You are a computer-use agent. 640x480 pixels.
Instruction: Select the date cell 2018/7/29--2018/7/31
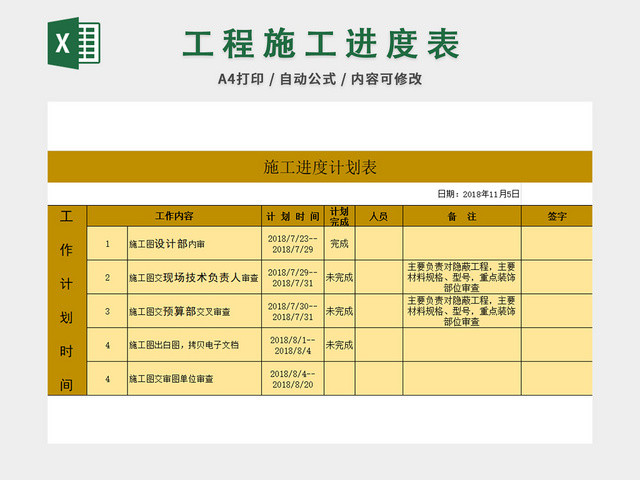(293, 278)
